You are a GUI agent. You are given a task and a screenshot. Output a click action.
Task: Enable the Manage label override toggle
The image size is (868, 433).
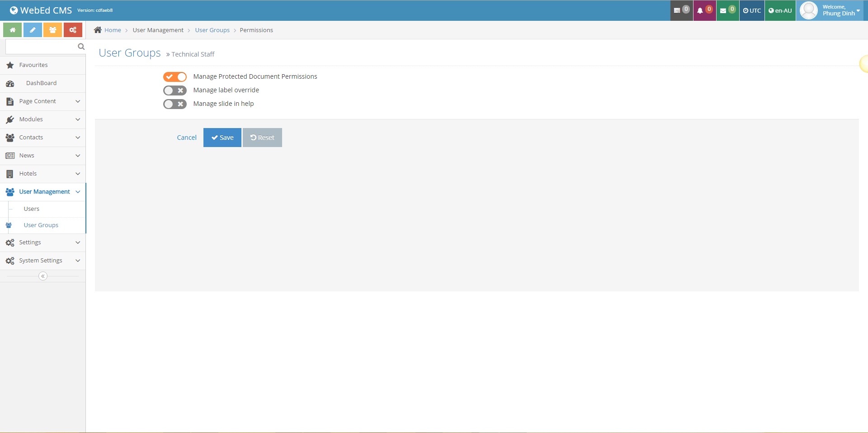[175, 90]
